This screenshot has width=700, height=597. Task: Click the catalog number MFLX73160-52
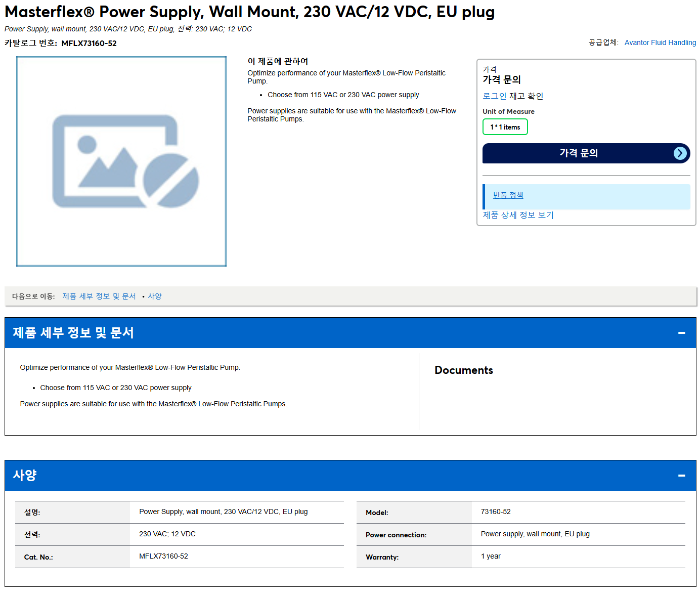pos(89,44)
